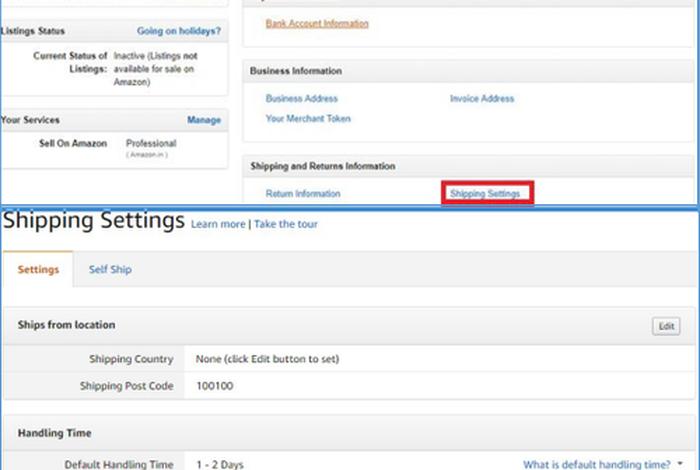This screenshot has height=470, width=700.
Task: Click the Shipping Settings page heading
Action: [94, 220]
